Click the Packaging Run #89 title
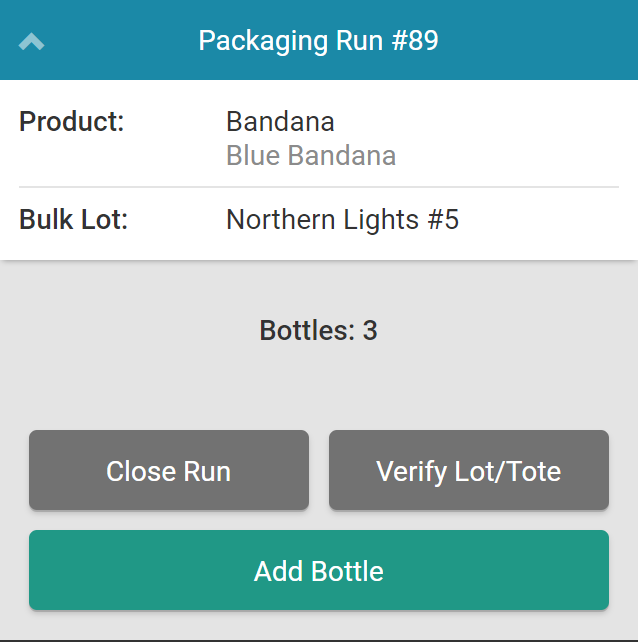 (x=318, y=41)
